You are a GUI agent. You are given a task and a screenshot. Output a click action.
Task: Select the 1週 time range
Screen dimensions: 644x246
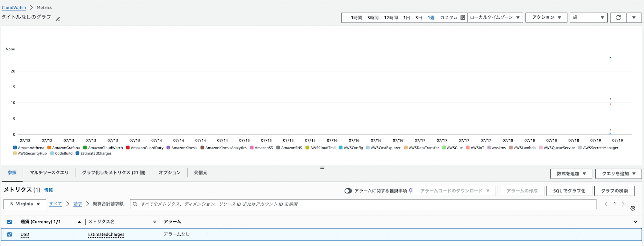tap(431, 18)
